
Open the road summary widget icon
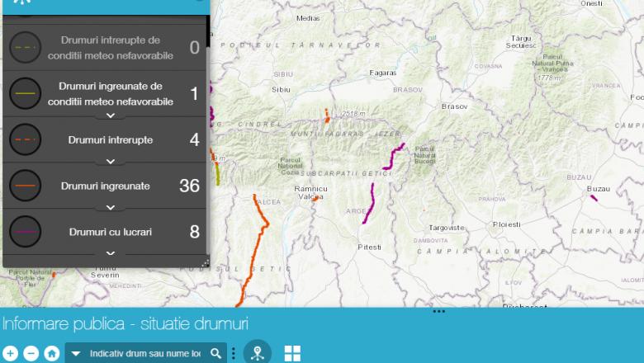click(x=258, y=353)
